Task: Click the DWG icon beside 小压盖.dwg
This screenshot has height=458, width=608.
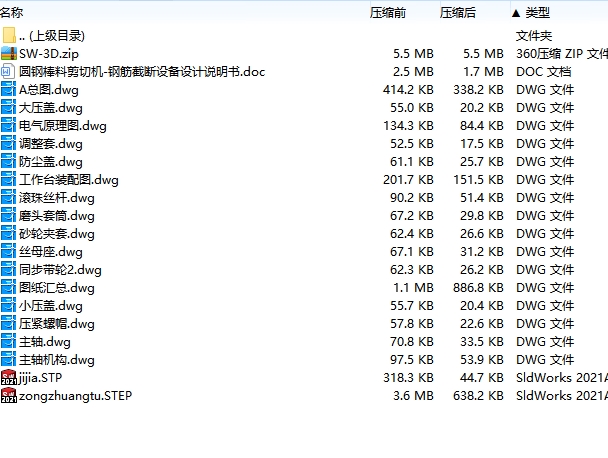Action: click(x=9, y=305)
